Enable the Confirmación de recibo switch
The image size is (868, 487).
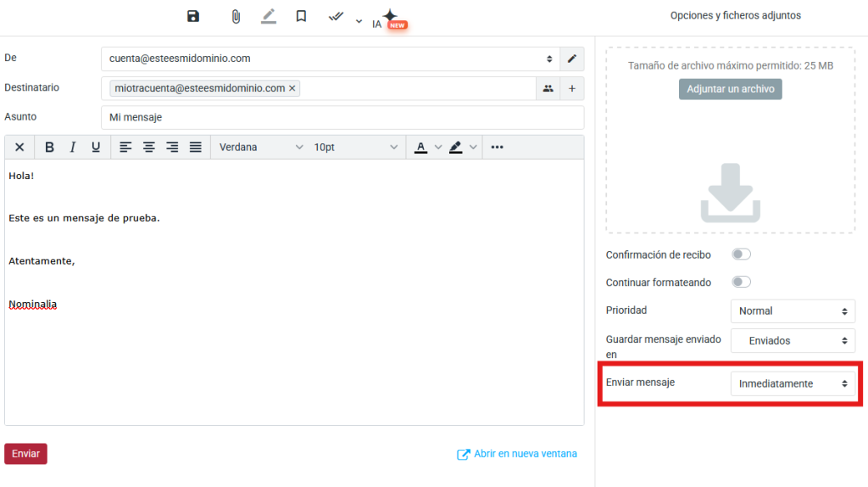coord(741,255)
